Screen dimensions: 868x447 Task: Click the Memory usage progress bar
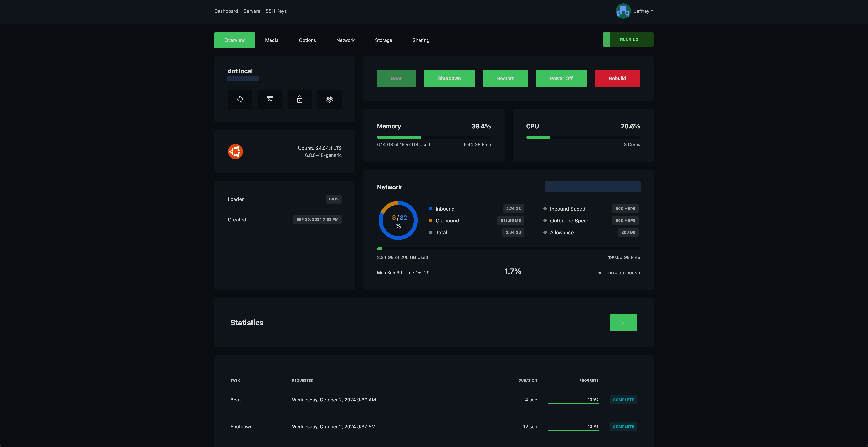coord(434,137)
